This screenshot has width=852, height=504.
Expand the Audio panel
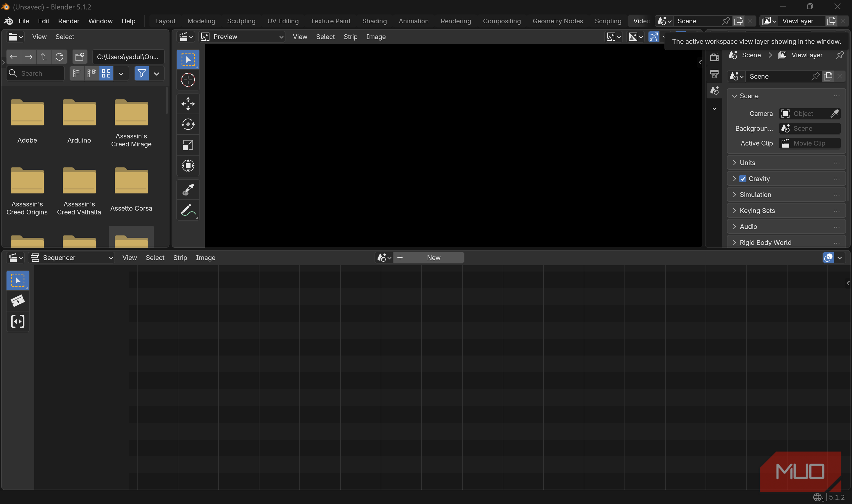pyautogui.click(x=786, y=227)
